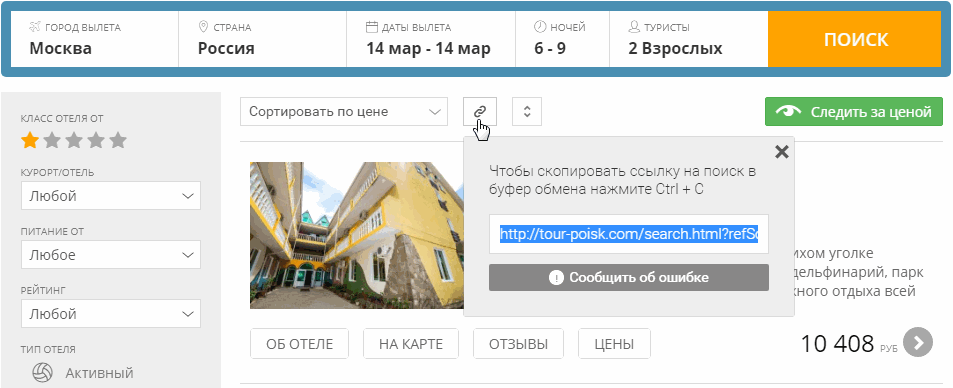Click the orange ПОИСК button

(x=856, y=39)
